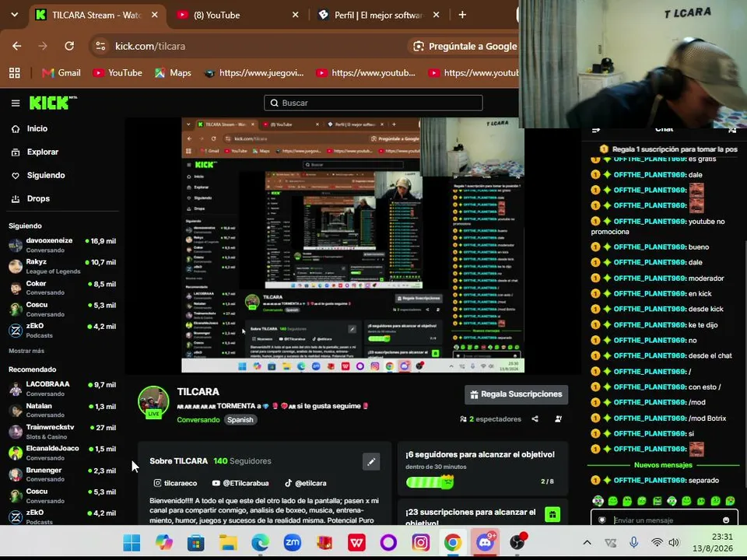Image resolution: width=747 pixels, height=560 pixels.
Task: Open Chrome apps grid bookmark
Action: click(15, 73)
